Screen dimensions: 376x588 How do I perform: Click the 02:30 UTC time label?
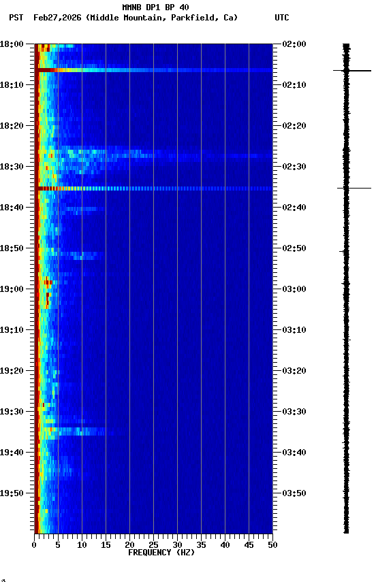coord(294,167)
